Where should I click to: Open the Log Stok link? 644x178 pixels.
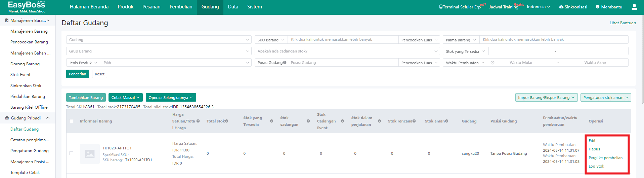click(x=596, y=166)
